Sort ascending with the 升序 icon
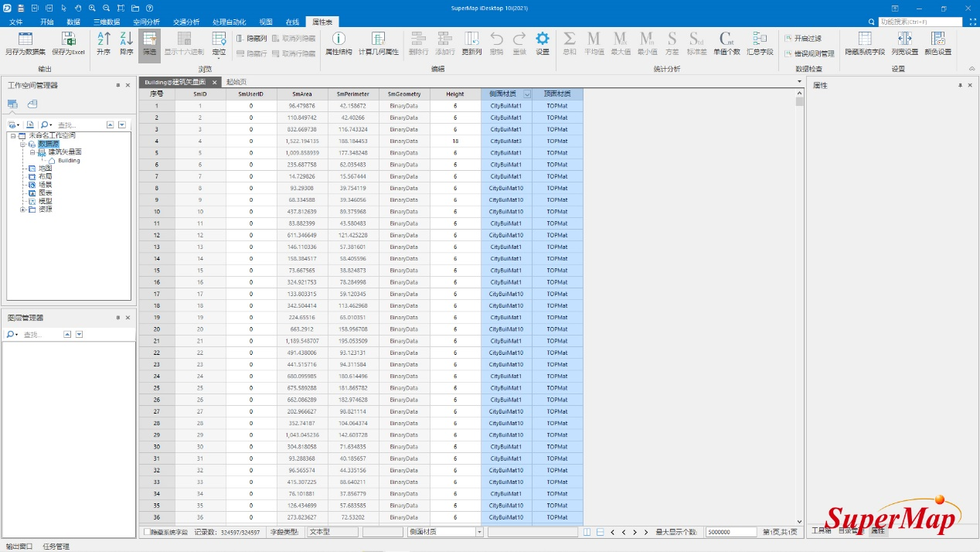Screen dimensions: 980x552 104,40
